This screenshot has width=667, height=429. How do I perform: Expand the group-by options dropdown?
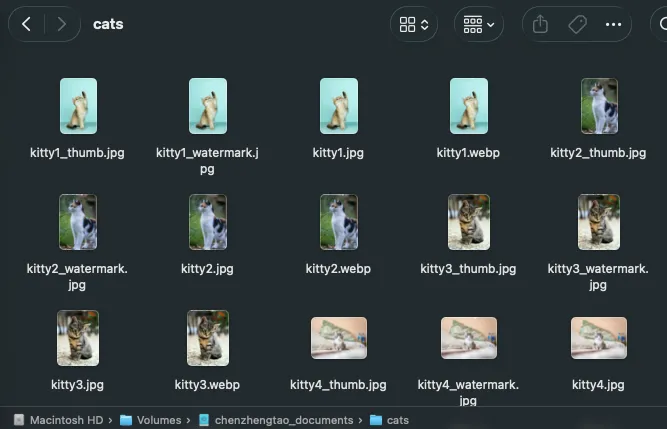[479, 24]
